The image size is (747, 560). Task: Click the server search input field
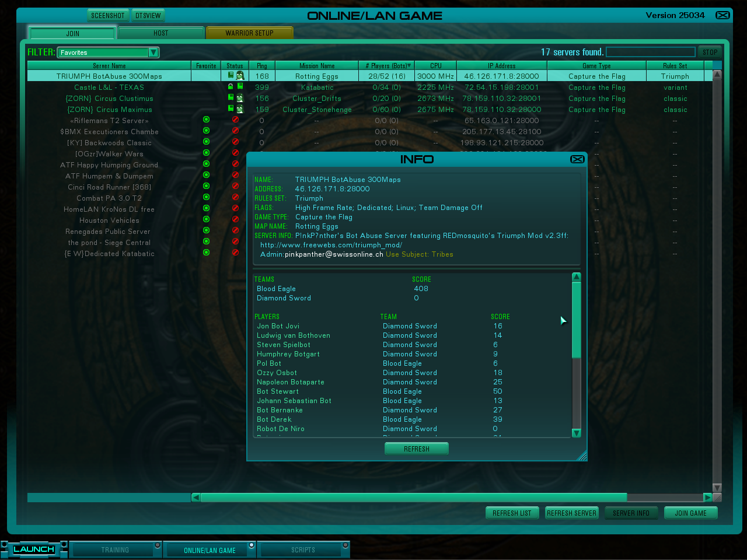650,52
